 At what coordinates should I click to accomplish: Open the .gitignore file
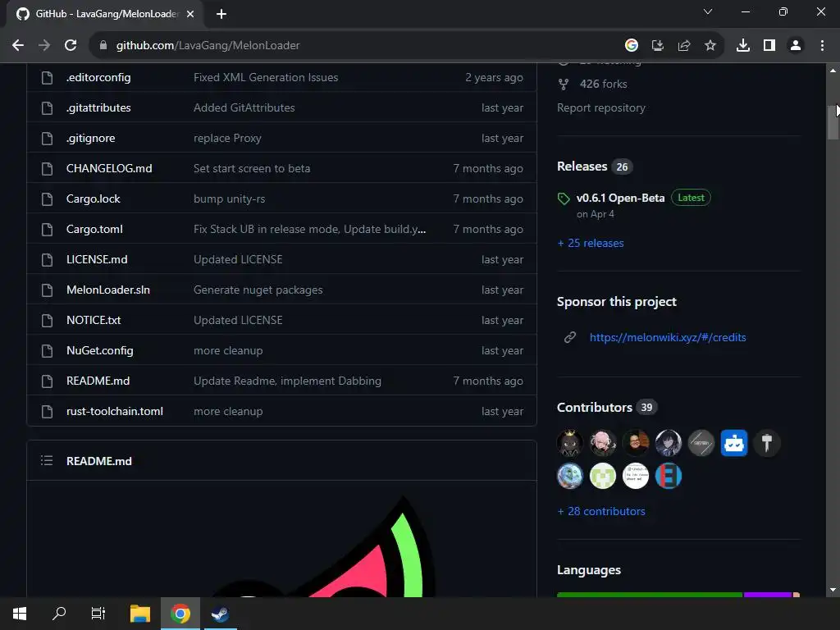tap(90, 138)
